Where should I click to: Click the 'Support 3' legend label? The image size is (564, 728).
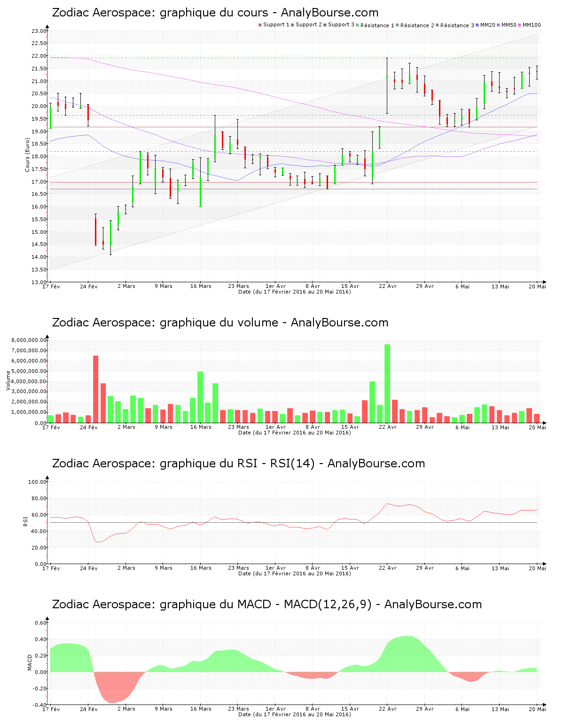341,25
